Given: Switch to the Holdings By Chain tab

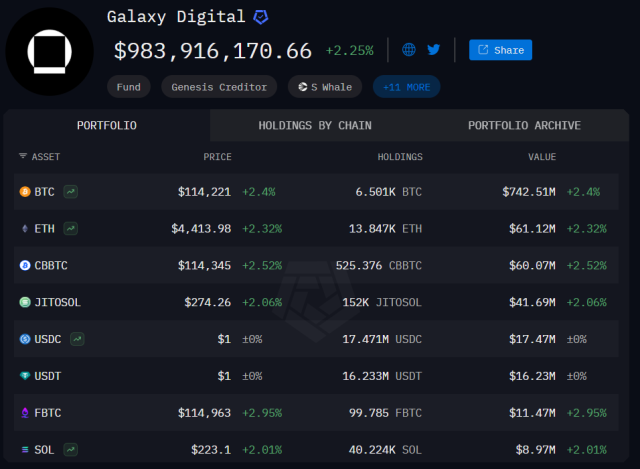Looking at the screenshot, I should coord(317,125).
